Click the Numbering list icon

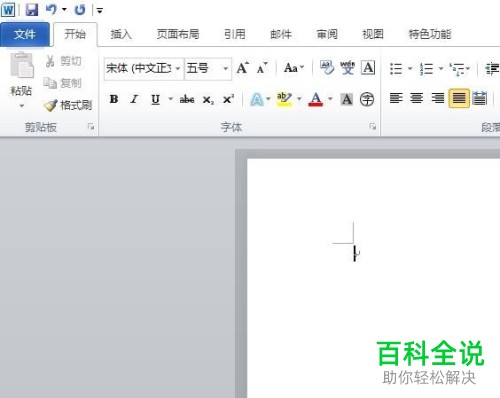[x=426, y=69]
